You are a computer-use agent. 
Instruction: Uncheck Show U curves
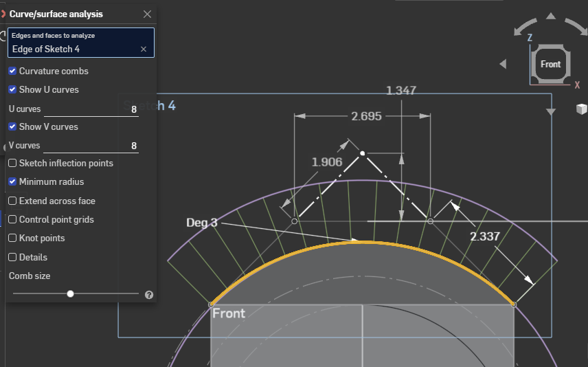[x=12, y=89]
